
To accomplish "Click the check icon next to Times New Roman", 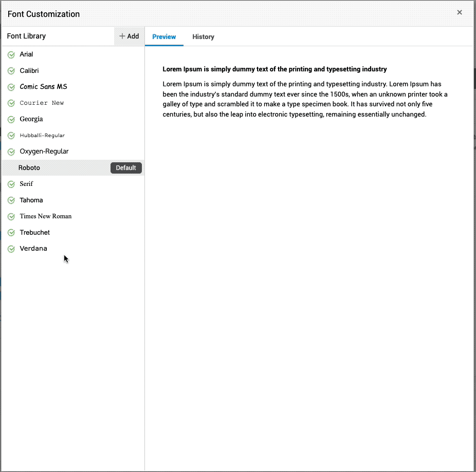I will [11, 217].
